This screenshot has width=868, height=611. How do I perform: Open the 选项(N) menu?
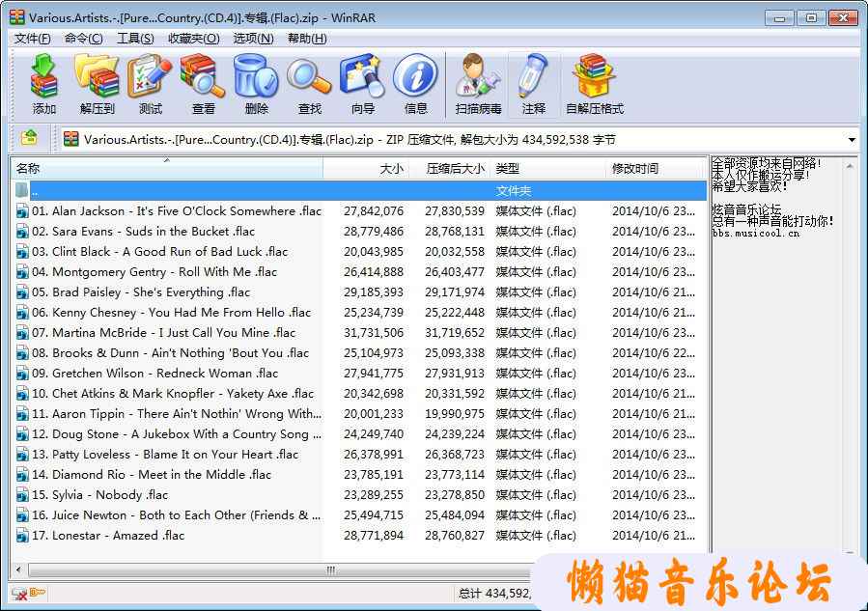[x=254, y=39]
